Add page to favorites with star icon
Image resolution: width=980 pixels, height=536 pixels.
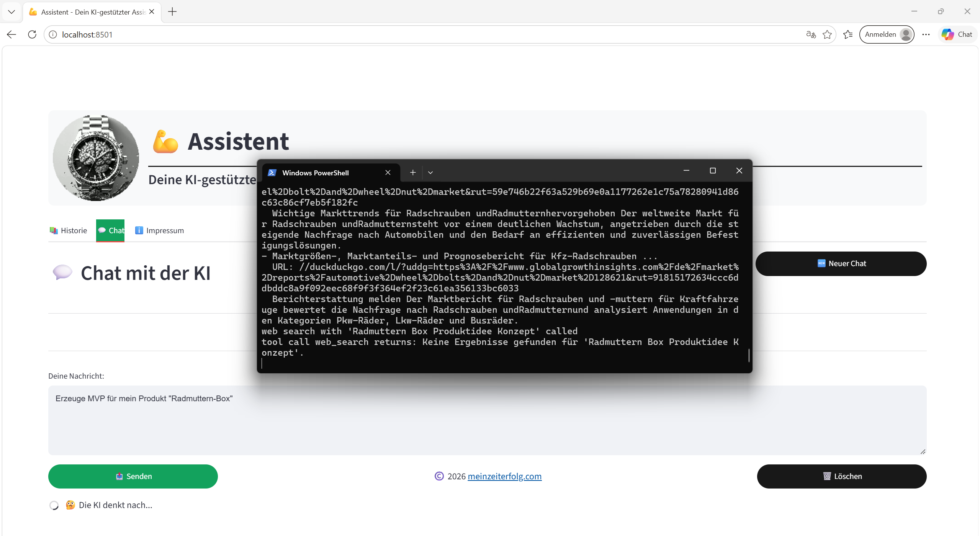click(x=827, y=34)
